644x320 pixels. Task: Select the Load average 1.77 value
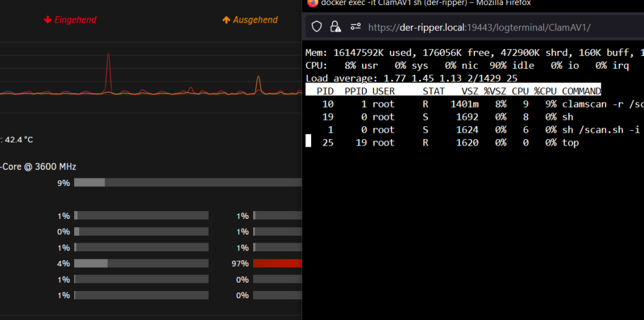click(394, 79)
